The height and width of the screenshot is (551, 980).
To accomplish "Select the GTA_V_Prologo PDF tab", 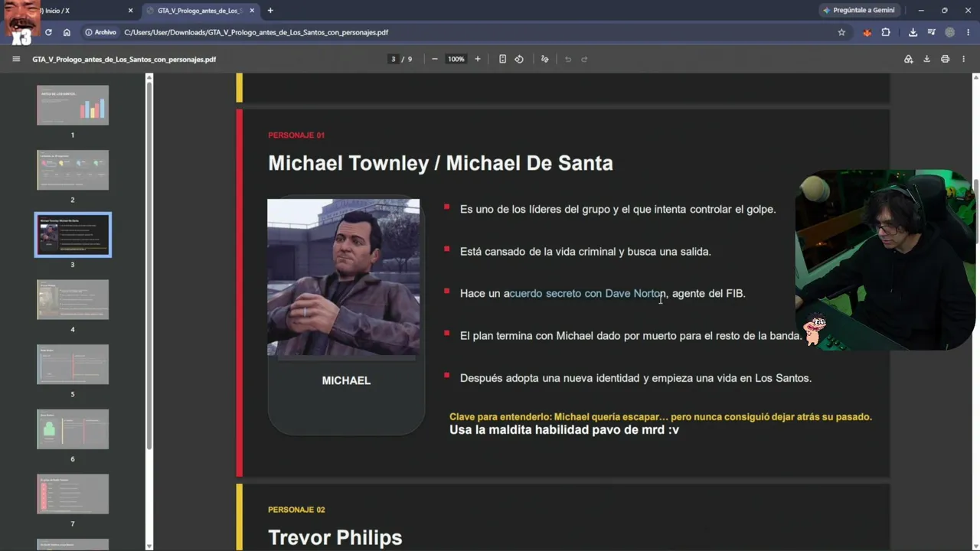I will [201, 11].
